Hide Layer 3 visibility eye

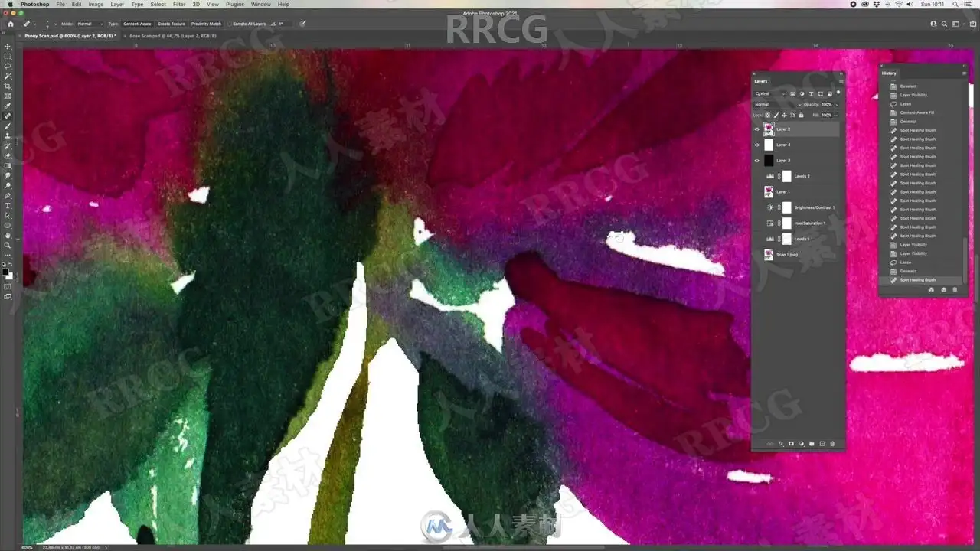pos(757,161)
